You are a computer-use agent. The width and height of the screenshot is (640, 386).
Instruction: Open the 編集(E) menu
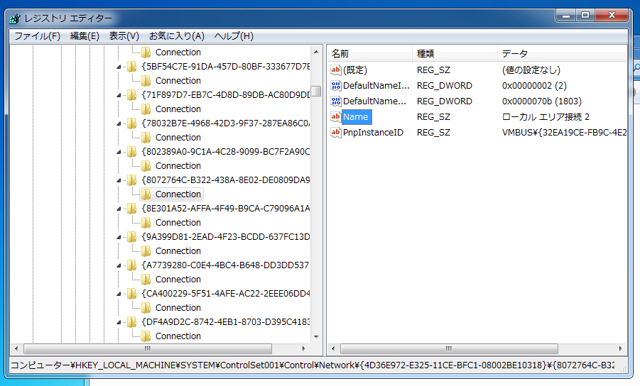(84, 36)
